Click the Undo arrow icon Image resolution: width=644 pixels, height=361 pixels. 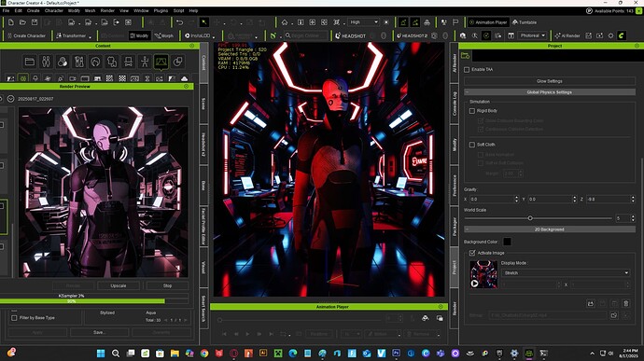pyautogui.click(x=179, y=22)
